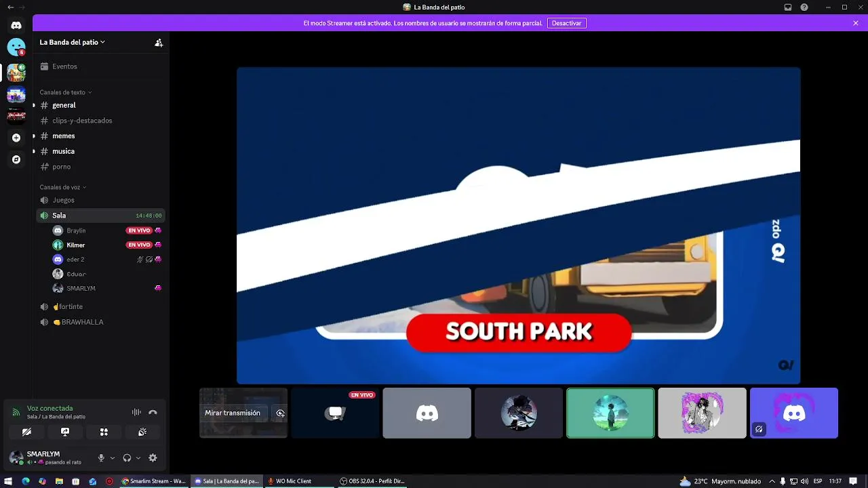Viewport: 868px width, 488px height.
Task: Show hidden system tray icons chevron
Action: pyautogui.click(x=772, y=481)
